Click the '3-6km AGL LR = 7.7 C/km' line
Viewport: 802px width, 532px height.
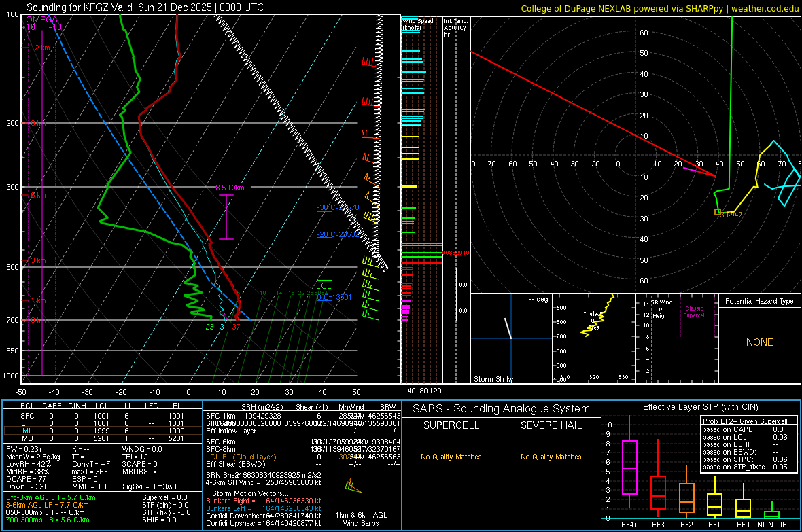coord(48,505)
